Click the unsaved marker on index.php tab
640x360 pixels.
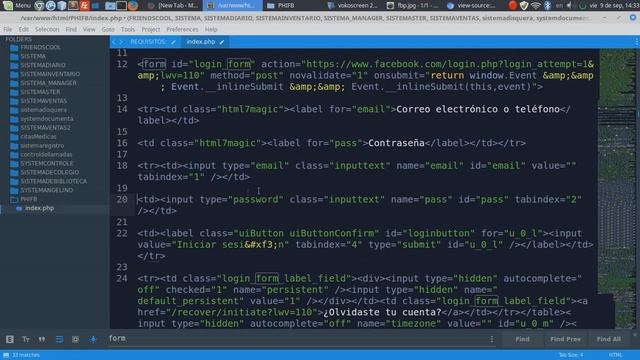coord(222,42)
